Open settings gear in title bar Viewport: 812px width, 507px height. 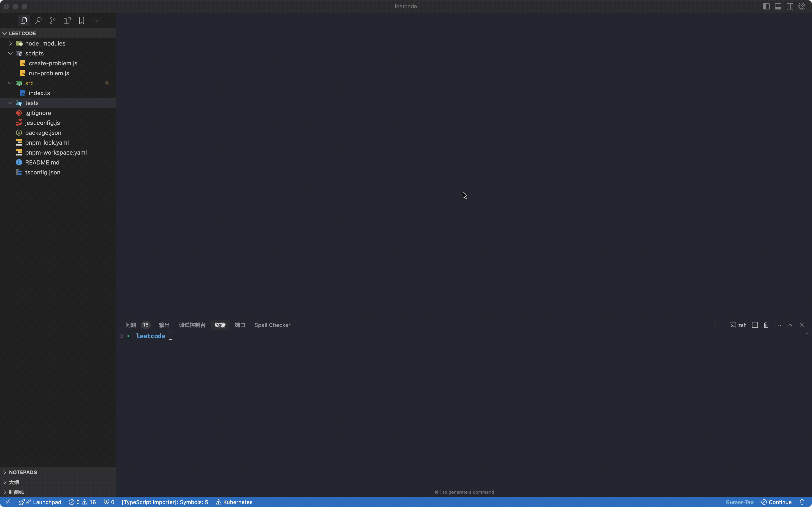pyautogui.click(x=802, y=6)
